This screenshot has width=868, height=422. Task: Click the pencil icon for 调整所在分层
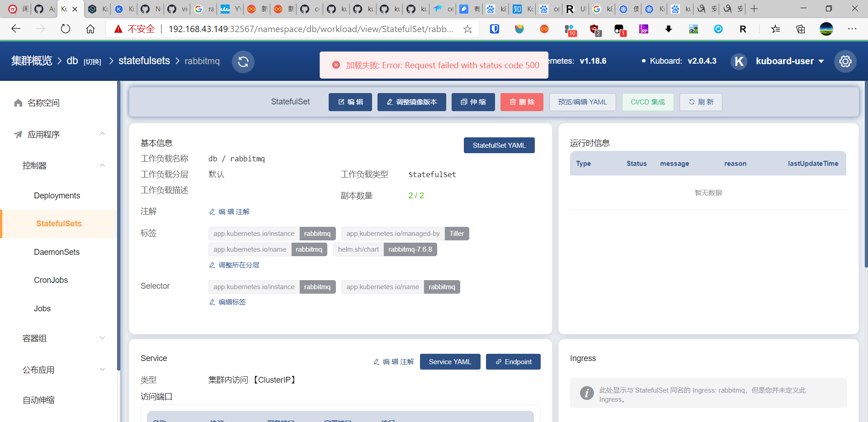[x=212, y=265]
